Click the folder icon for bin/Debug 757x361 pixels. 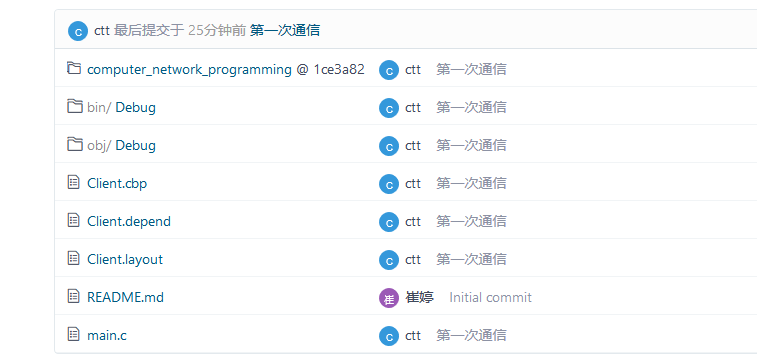[74, 106]
